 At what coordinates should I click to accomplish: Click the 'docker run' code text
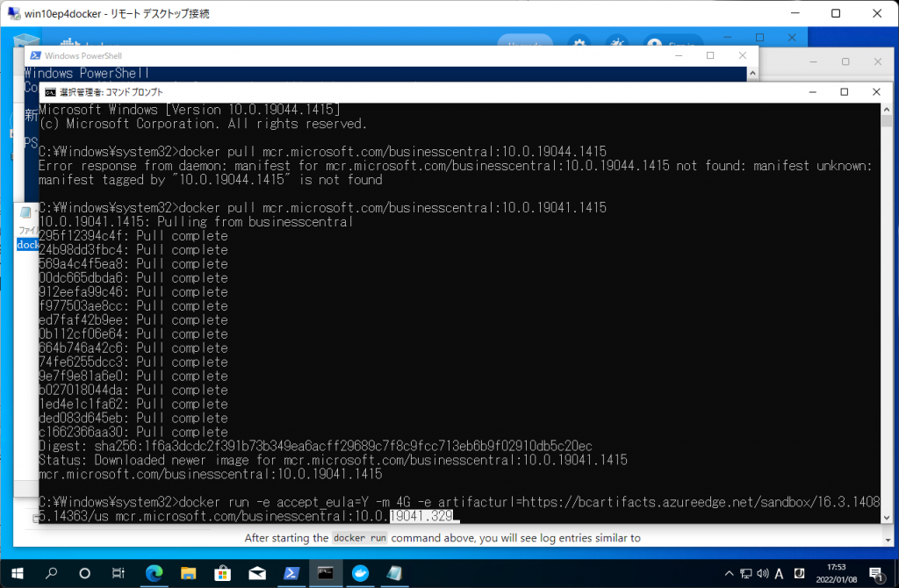pyautogui.click(x=360, y=538)
